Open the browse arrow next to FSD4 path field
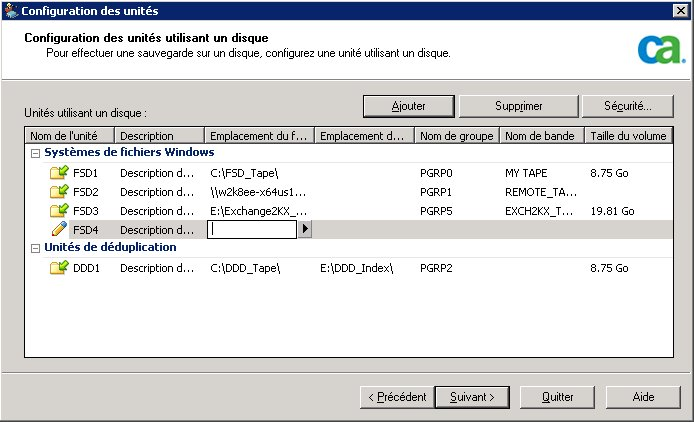Image resolution: width=694 pixels, height=422 pixels. (x=305, y=230)
